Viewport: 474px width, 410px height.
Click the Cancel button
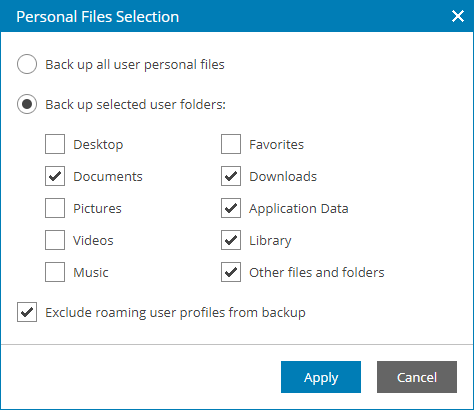click(x=417, y=377)
